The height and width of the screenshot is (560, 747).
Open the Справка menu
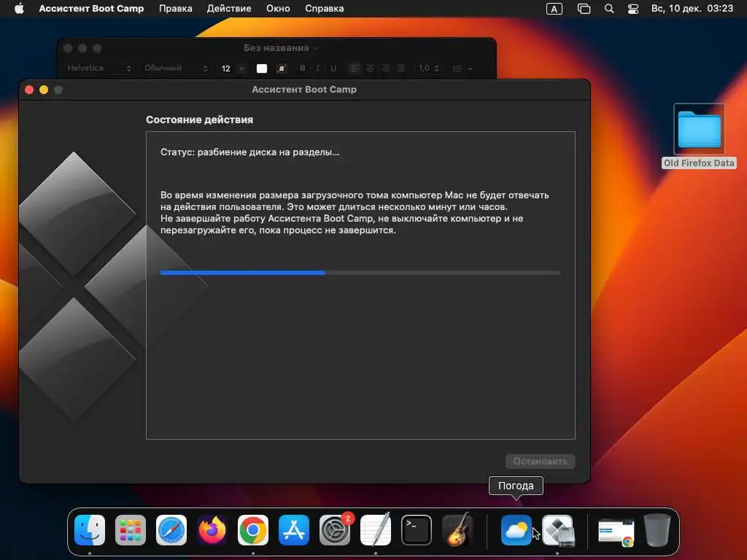click(325, 9)
